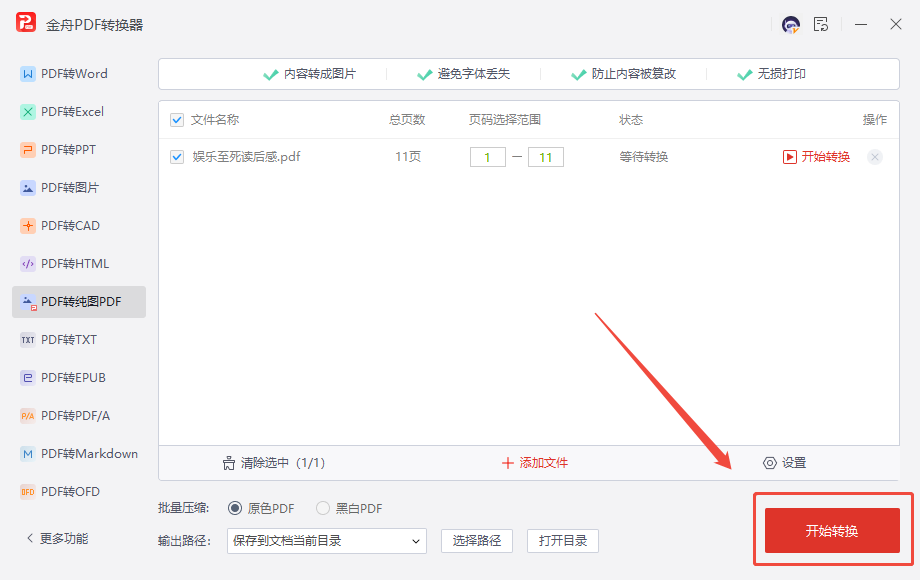
Task: Toggle the select-all checkbox beside 文件名称
Action: pos(177,120)
